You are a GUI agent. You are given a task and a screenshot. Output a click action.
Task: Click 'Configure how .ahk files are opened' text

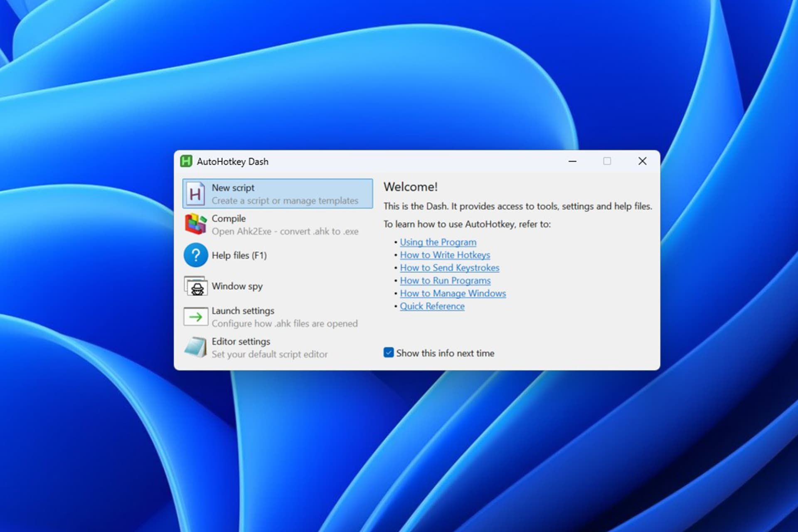pyautogui.click(x=285, y=324)
